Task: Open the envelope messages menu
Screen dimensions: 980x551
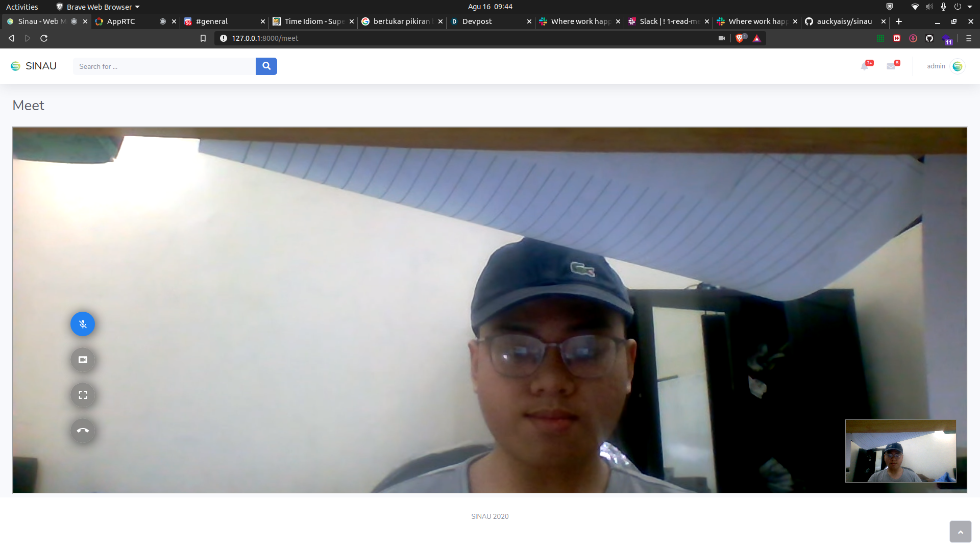Action: coord(891,66)
